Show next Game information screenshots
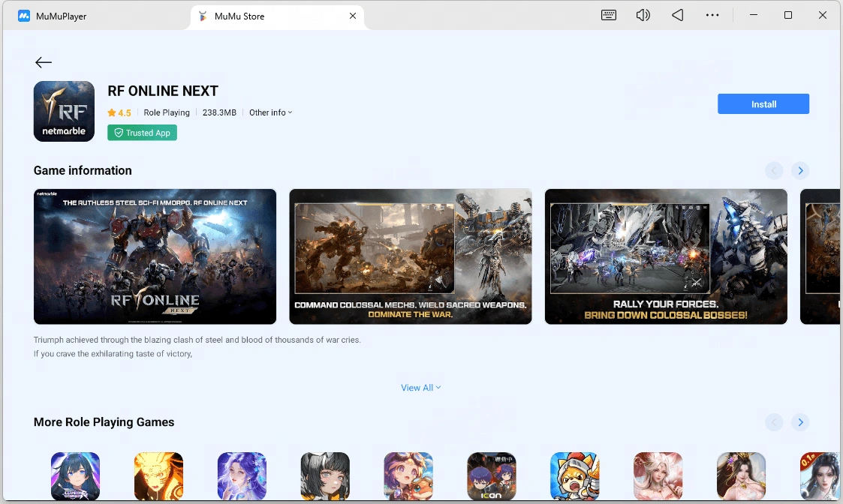 pyautogui.click(x=800, y=171)
